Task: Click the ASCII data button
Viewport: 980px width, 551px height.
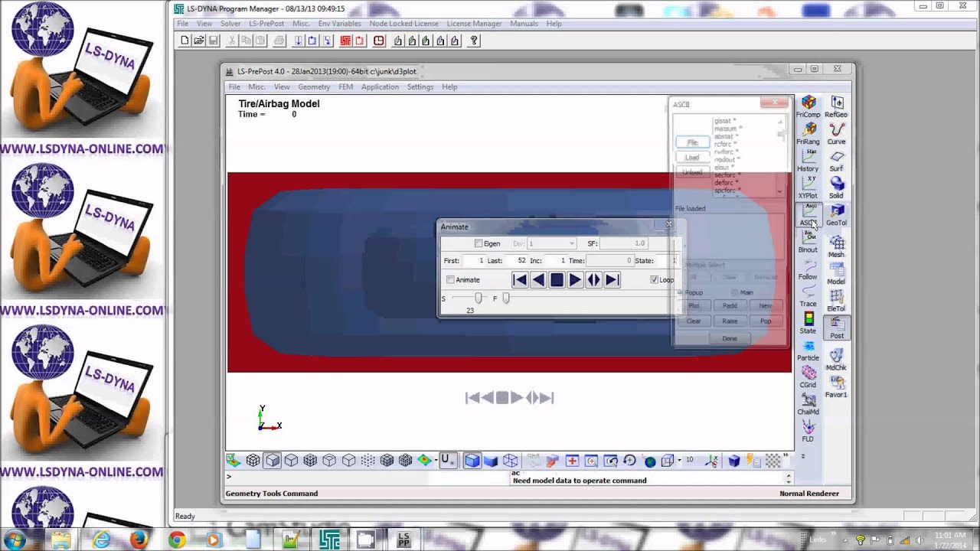Action: [x=808, y=215]
